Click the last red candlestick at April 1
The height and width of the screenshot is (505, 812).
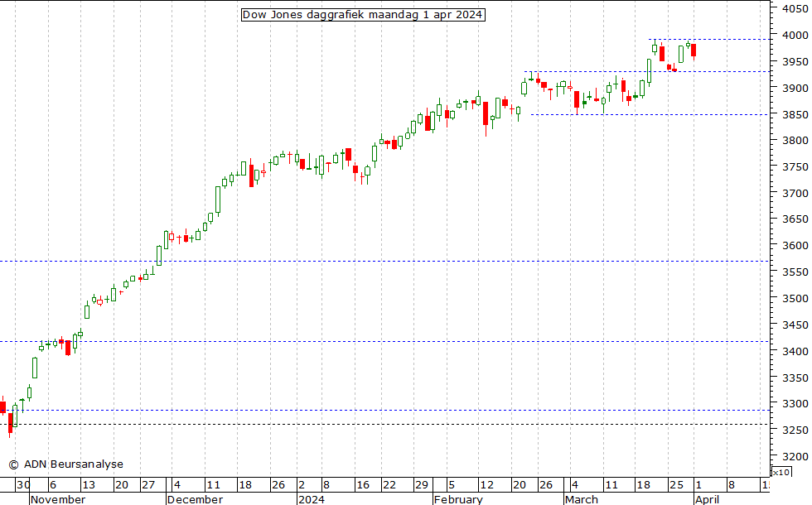tap(694, 50)
